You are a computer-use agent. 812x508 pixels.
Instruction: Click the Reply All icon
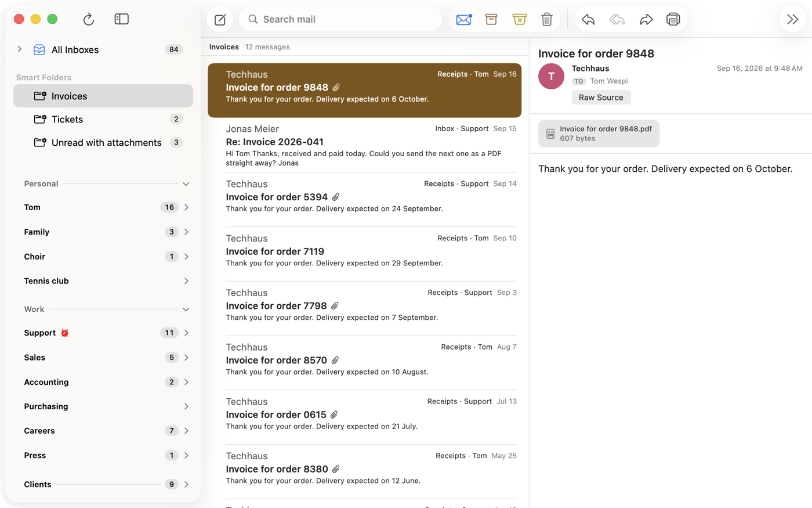pyautogui.click(x=617, y=19)
